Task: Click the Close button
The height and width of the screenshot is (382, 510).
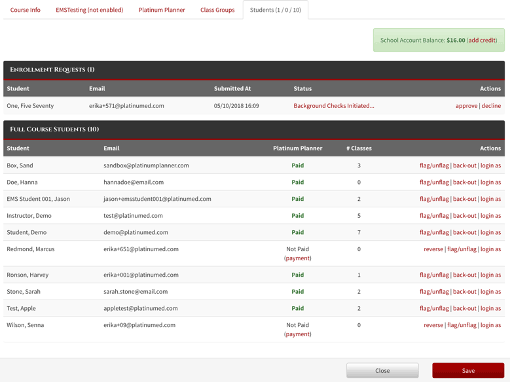Action: [382, 371]
